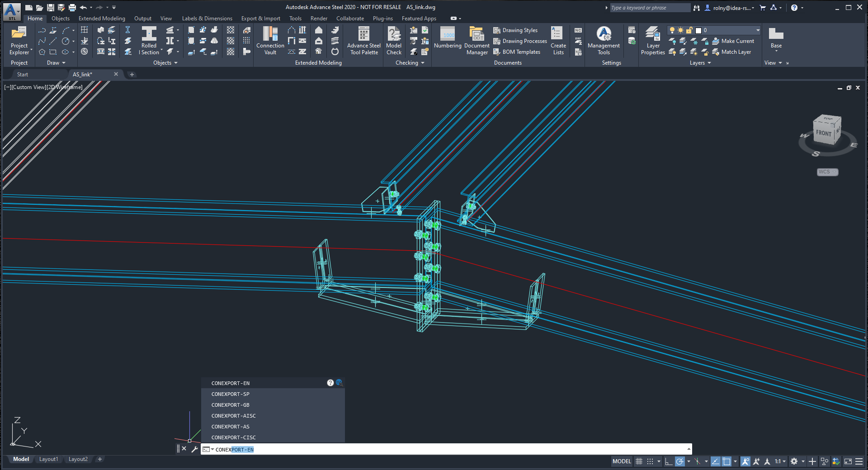Image resolution: width=868 pixels, height=470 pixels.
Task: Click the keyword search field
Action: 649,8
